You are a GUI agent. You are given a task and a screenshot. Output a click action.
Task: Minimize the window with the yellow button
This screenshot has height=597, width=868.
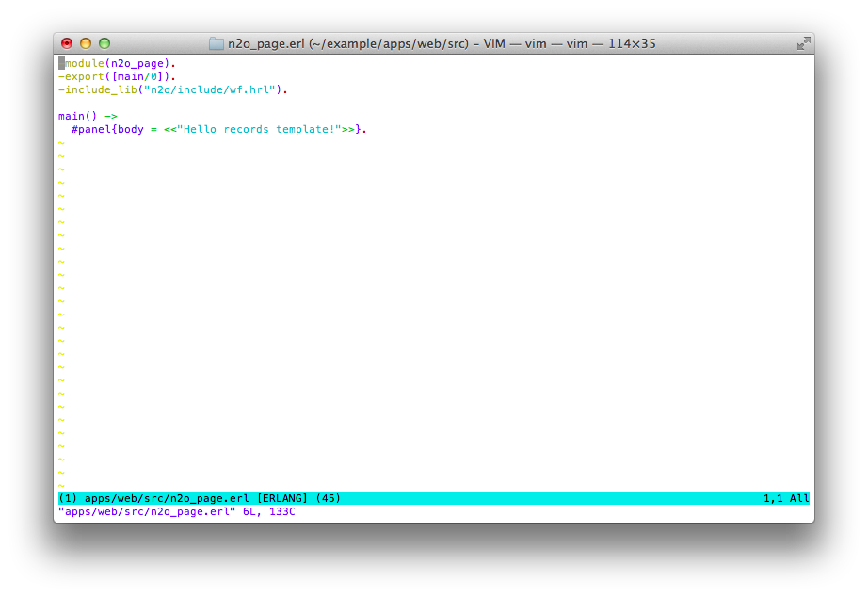click(86, 43)
